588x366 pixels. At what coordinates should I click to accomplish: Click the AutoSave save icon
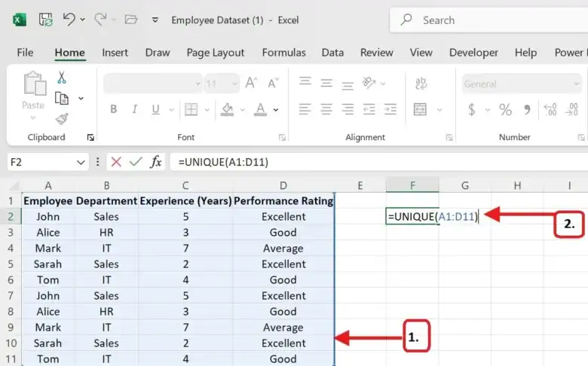coord(45,20)
